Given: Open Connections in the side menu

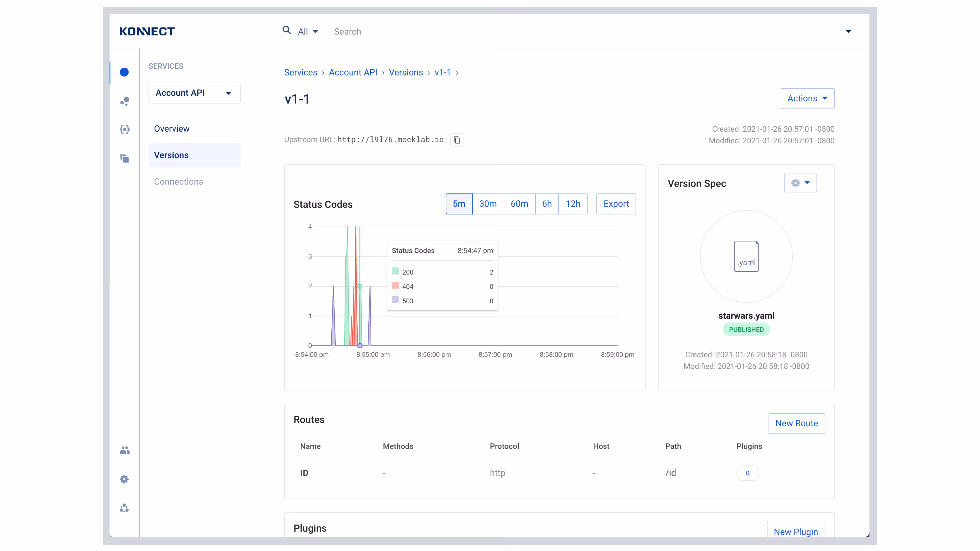Looking at the screenshot, I should (178, 182).
